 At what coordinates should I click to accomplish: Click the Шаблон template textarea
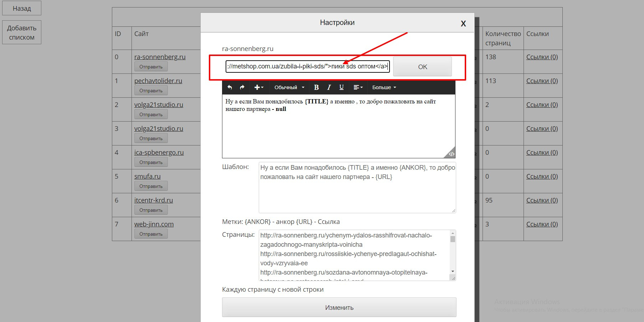(x=357, y=188)
